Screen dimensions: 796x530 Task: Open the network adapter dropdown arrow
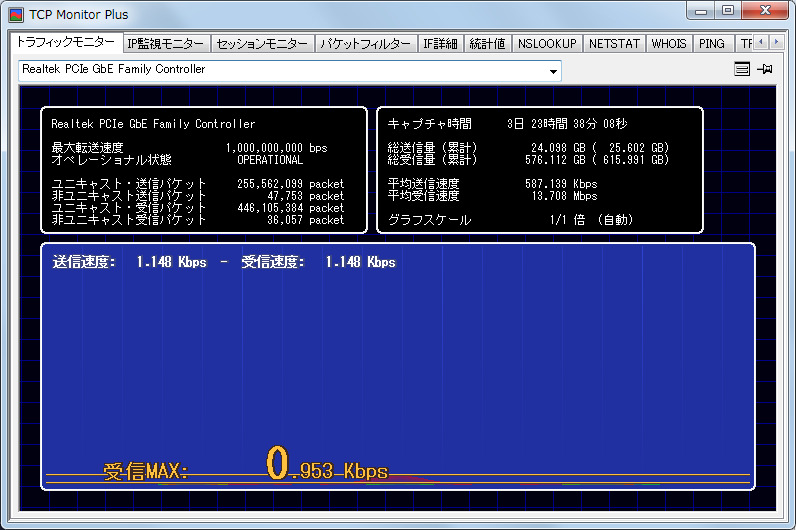(x=553, y=71)
